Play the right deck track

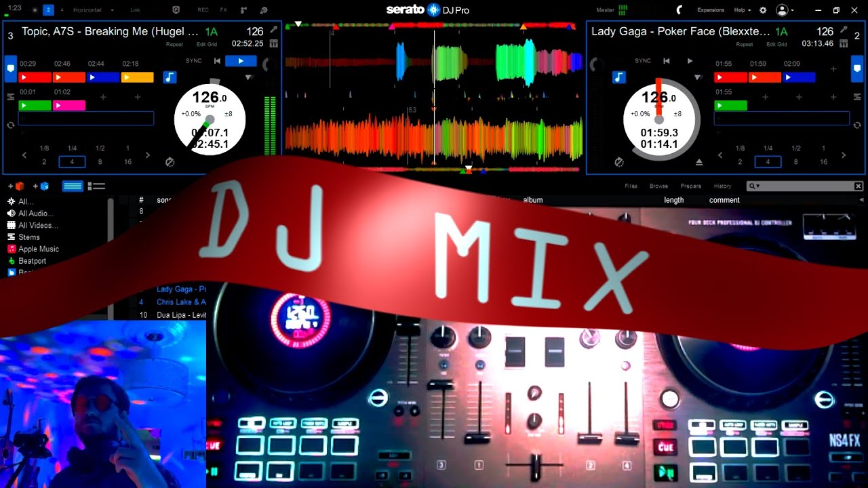(690, 61)
